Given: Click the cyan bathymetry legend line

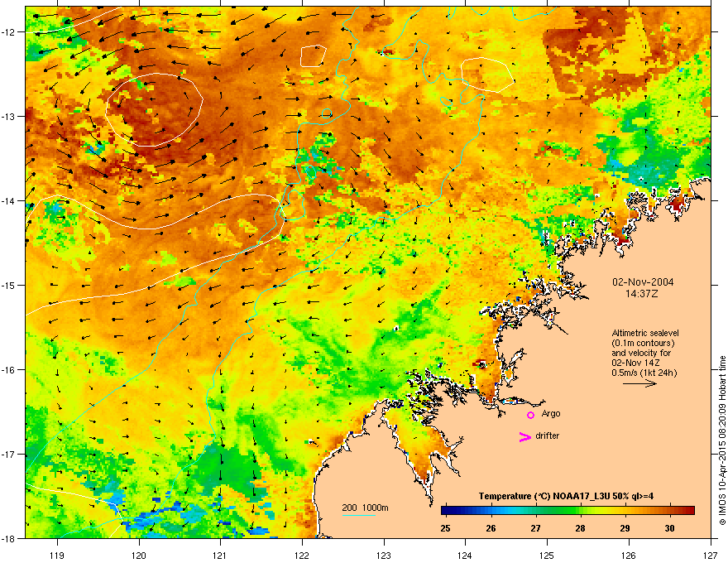Looking at the screenshot, I should click(358, 515).
